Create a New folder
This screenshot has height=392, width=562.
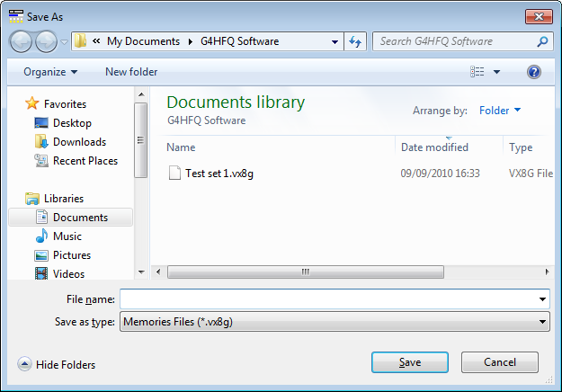pyautogui.click(x=131, y=72)
